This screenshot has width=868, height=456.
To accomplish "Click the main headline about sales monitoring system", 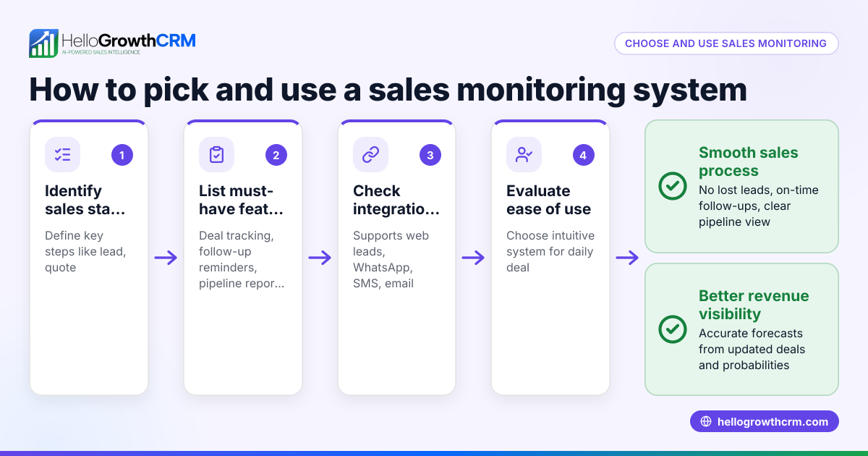I will (388, 90).
